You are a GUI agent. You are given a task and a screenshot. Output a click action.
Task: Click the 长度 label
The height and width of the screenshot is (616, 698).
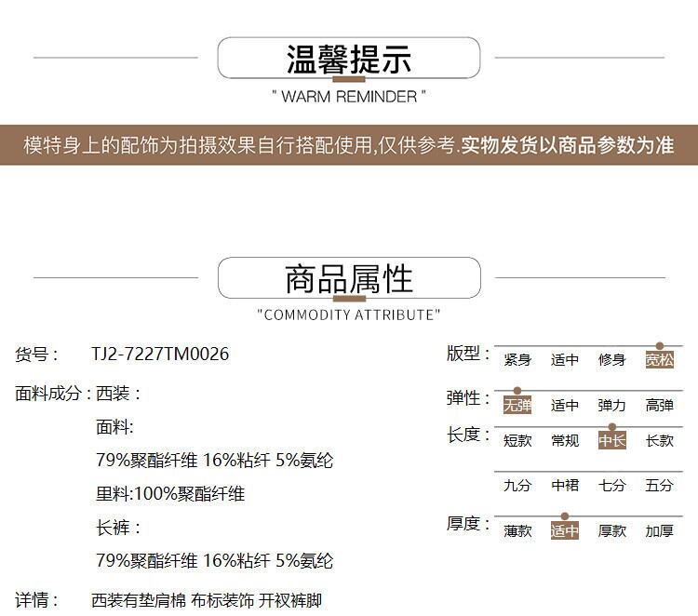point(468,435)
